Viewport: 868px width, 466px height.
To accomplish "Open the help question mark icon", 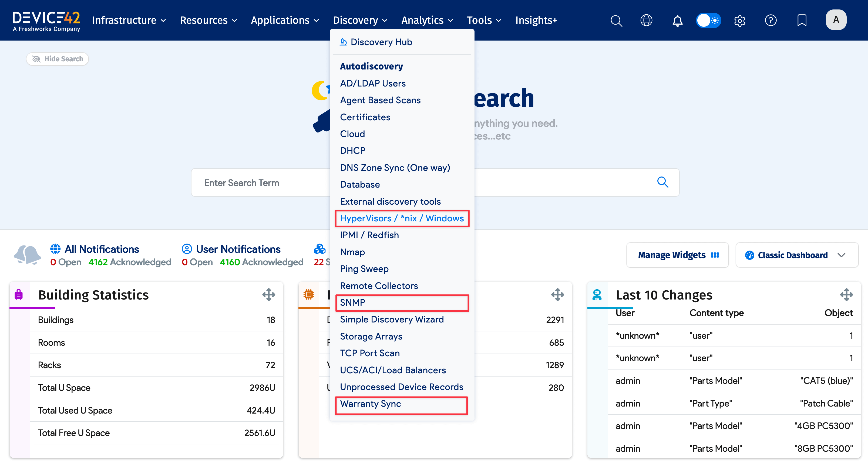I will pyautogui.click(x=771, y=20).
